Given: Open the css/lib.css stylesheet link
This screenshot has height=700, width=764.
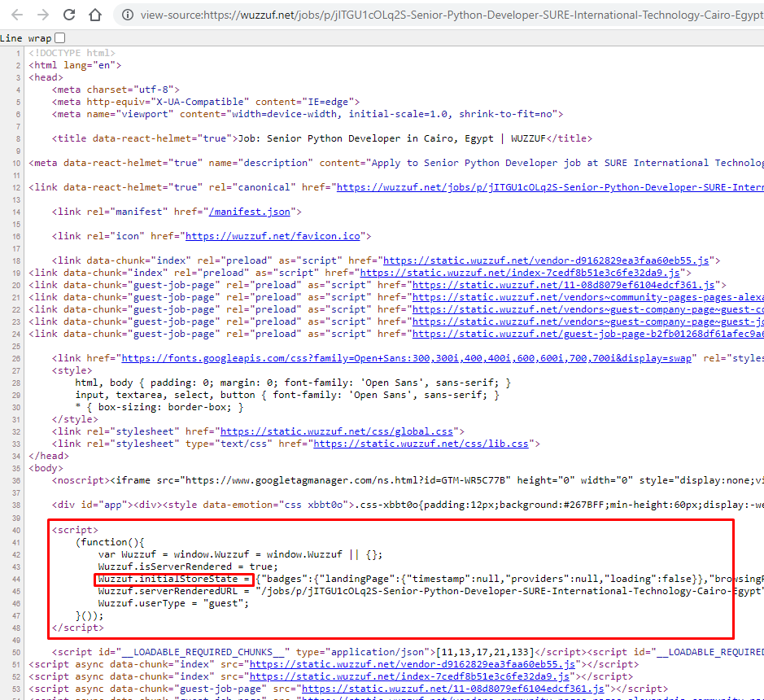Looking at the screenshot, I should pyautogui.click(x=421, y=444).
